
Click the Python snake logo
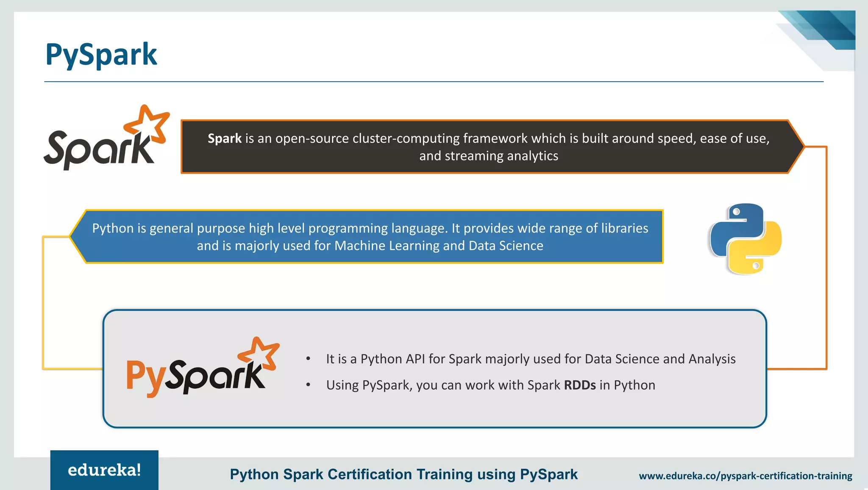746,239
